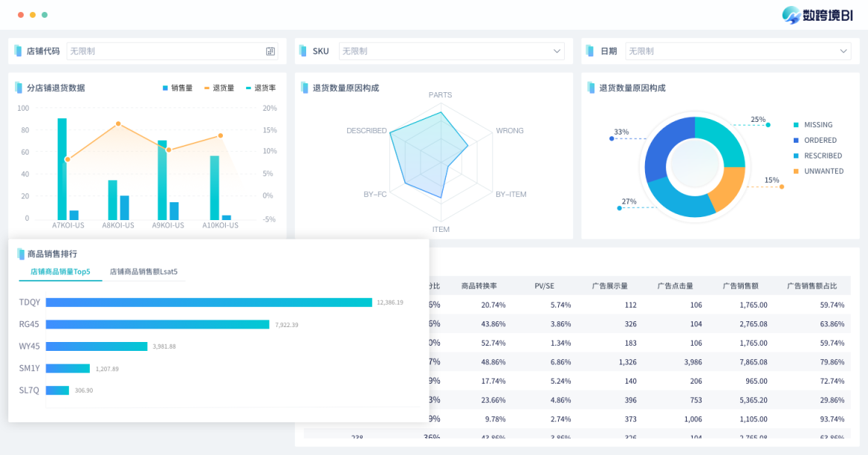Click the icon next to SKU label
The height and width of the screenshot is (455, 868).
(303, 51)
